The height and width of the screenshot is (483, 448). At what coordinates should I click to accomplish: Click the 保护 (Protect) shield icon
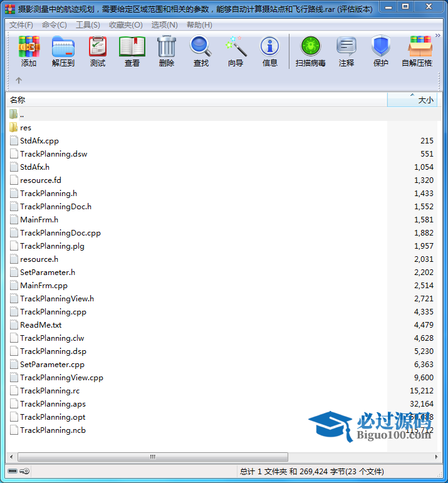381,51
